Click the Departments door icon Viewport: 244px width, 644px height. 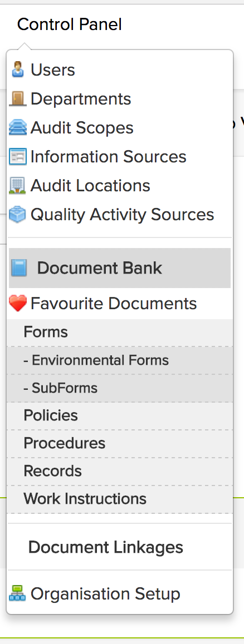18,98
